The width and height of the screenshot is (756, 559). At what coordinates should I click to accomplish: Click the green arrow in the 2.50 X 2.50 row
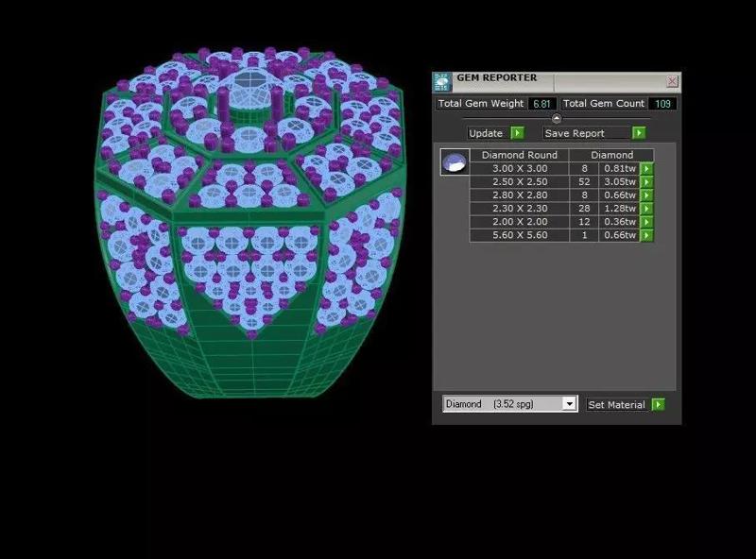point(646,182)
